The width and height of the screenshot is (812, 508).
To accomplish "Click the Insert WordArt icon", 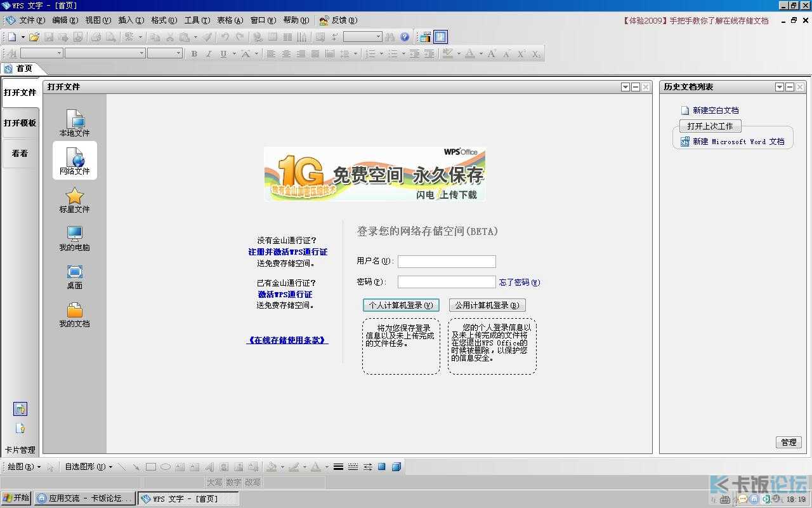I will [x=209, y=467].
